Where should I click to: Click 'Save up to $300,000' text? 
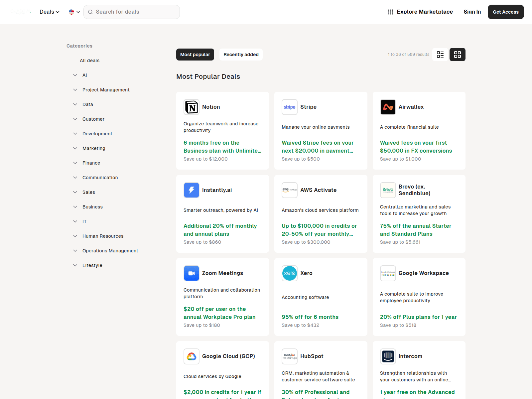[306, 242]
